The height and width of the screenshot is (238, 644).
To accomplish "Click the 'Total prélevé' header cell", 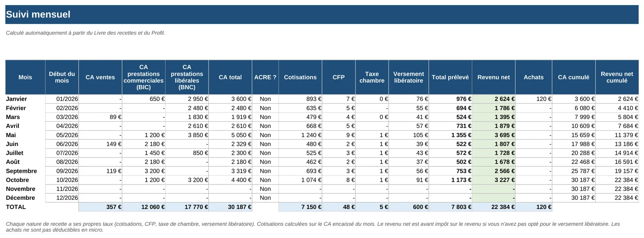I will click(450, 77).
